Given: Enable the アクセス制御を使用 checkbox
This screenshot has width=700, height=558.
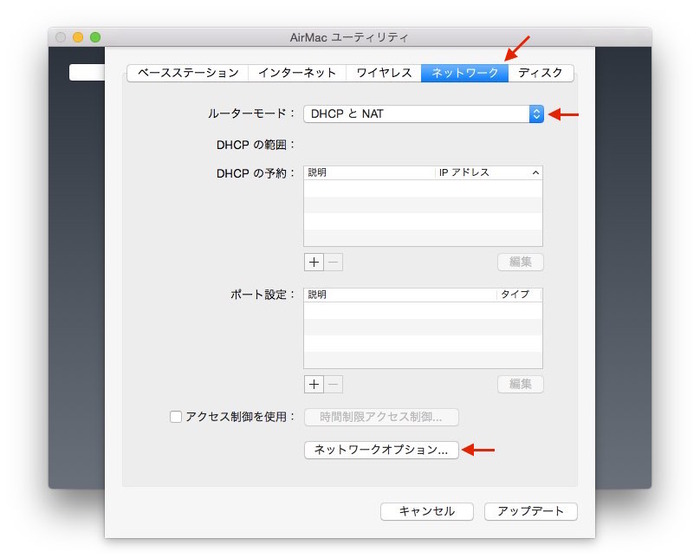Looking at the screenshot, I should pyautogui.click(x=176, y=417).
